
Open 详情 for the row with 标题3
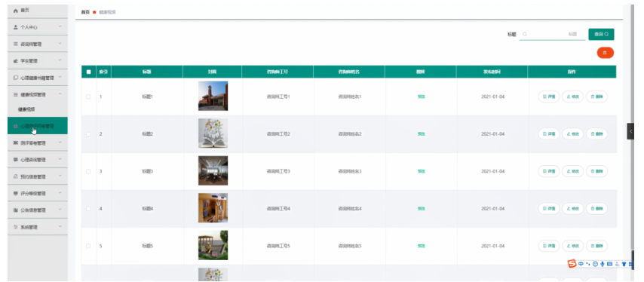coord(549,171)
